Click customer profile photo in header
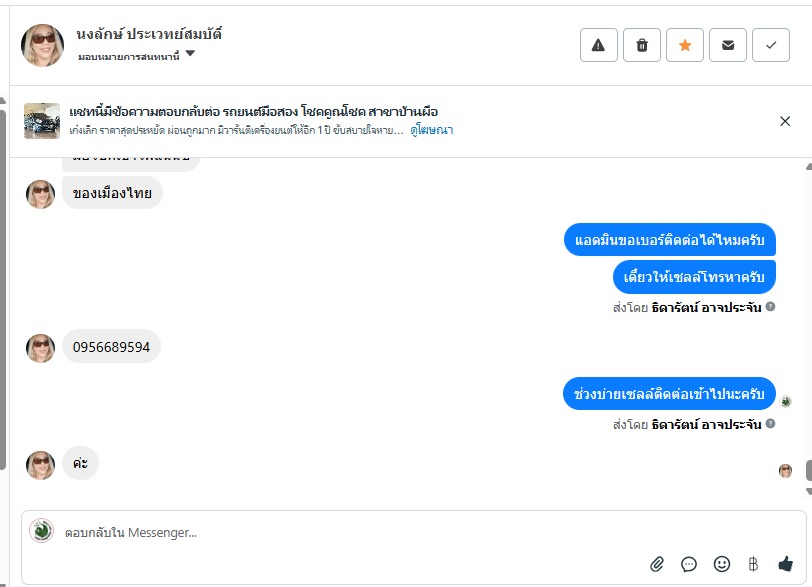Image resolution: width=812 pixels, height=587 pixels. [43, 45]
